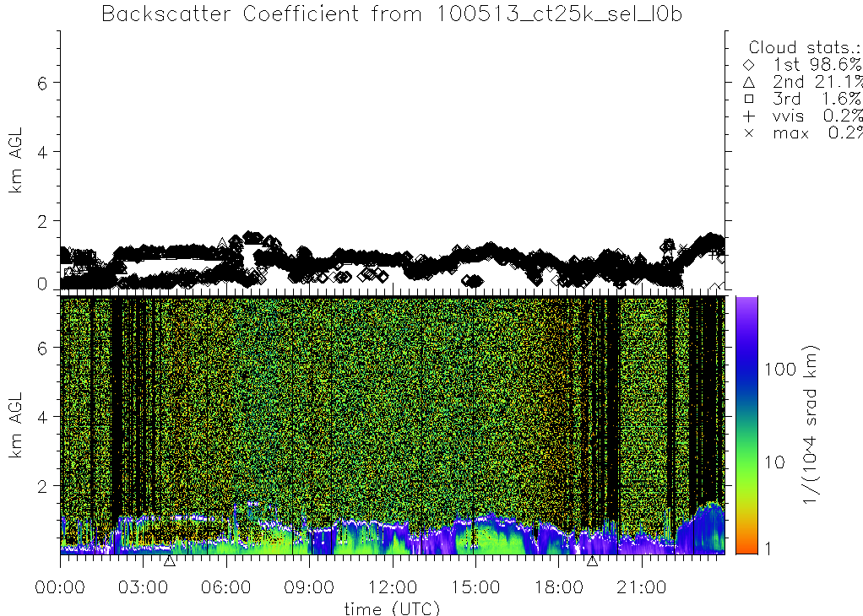Click the diamond symbol for 1st cloud layer

pos(748,65)
